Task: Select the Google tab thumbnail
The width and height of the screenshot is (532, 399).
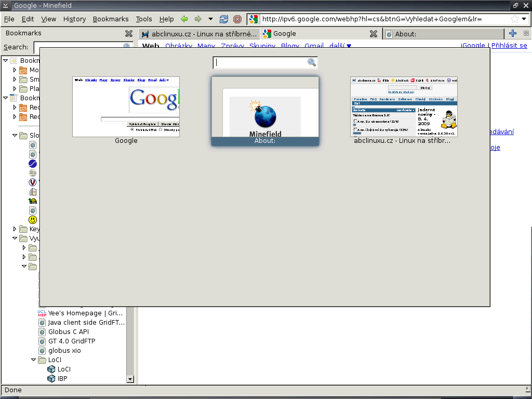Action: point(126,107)
